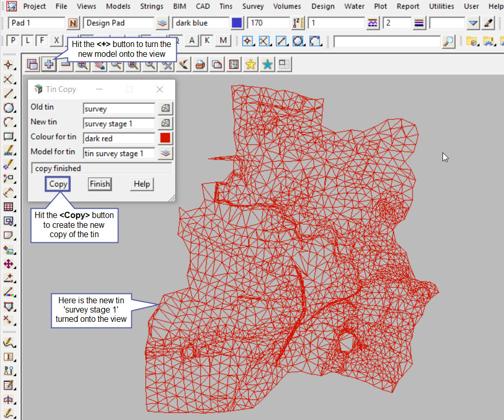Click the yellow star icon in view toolbar
The height and width of the screenshot is (420, 504).
click(x=251, y=65)
